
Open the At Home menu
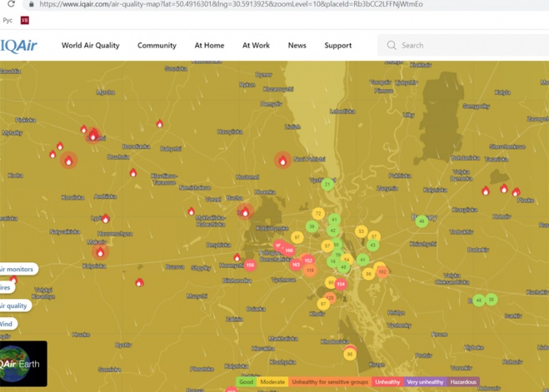[x=209, y=45]
